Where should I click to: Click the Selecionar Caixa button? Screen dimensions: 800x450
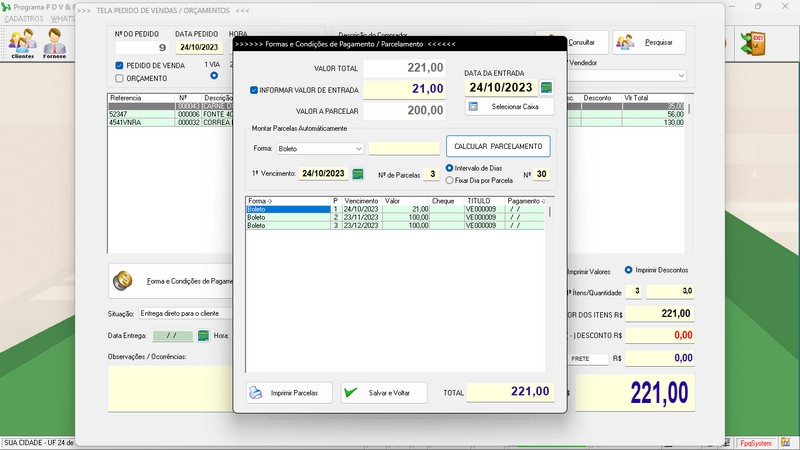click(509, 106)
